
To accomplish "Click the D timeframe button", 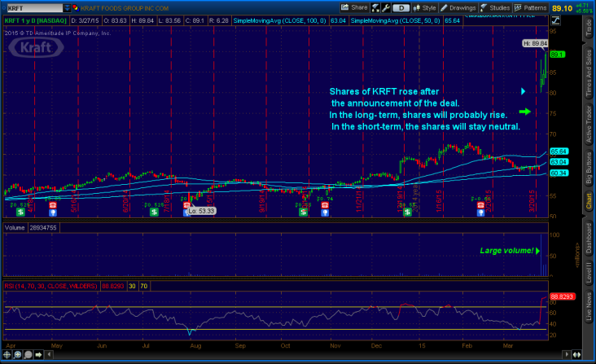I will click(x=401, y=8).
